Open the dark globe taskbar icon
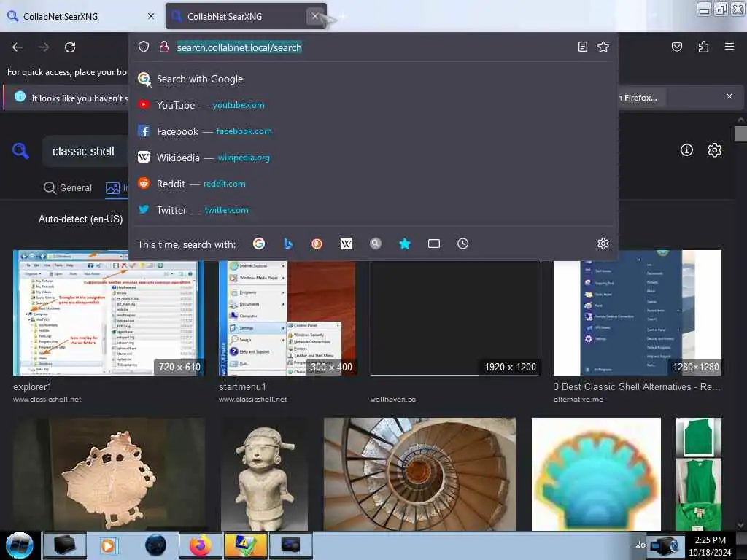The image size is (747, 560). tap(156, 545)
